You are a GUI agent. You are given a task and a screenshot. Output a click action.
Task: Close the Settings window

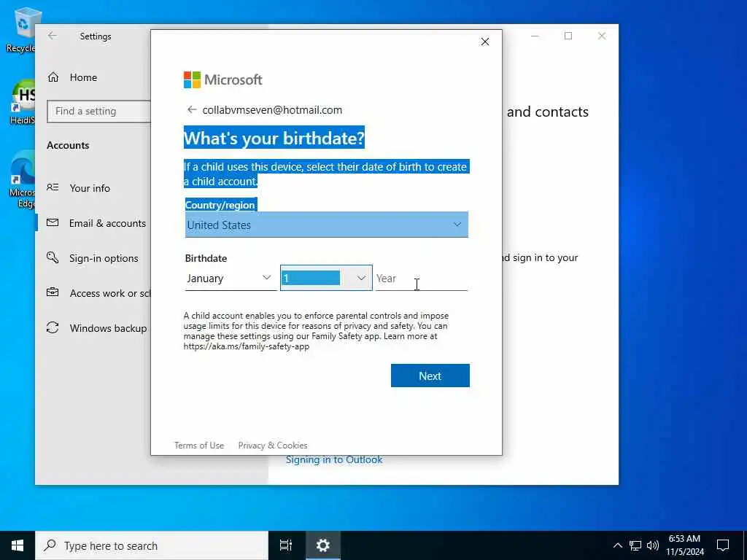pyautogui.click(x=602, y=36)
